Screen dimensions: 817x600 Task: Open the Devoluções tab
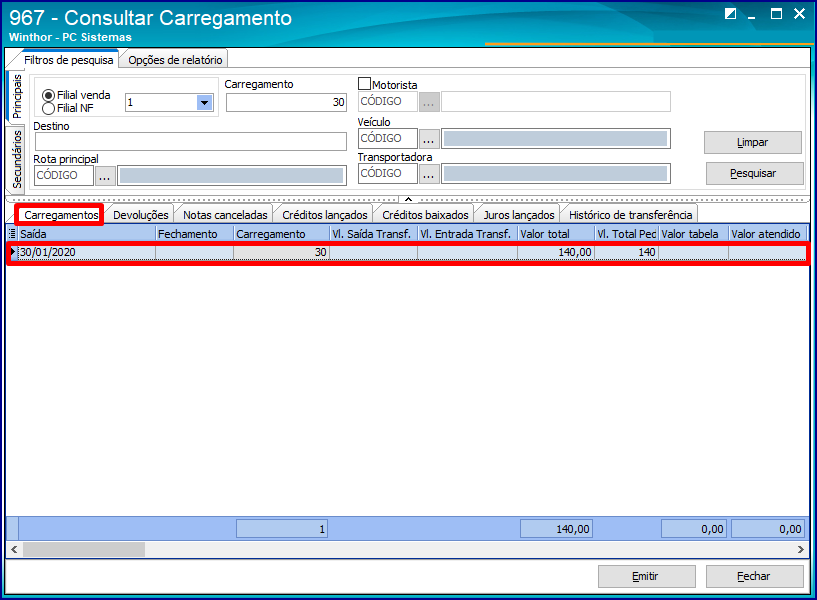point(140,215)
